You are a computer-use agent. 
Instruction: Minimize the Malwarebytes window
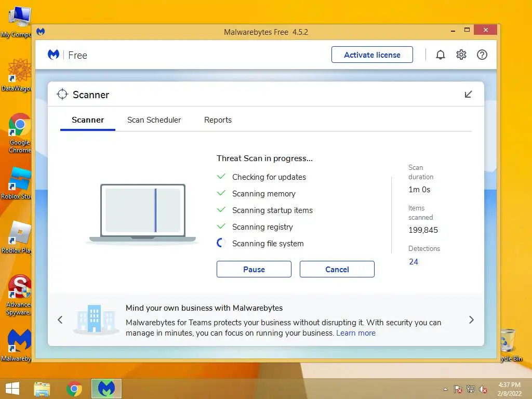(453, 31)
